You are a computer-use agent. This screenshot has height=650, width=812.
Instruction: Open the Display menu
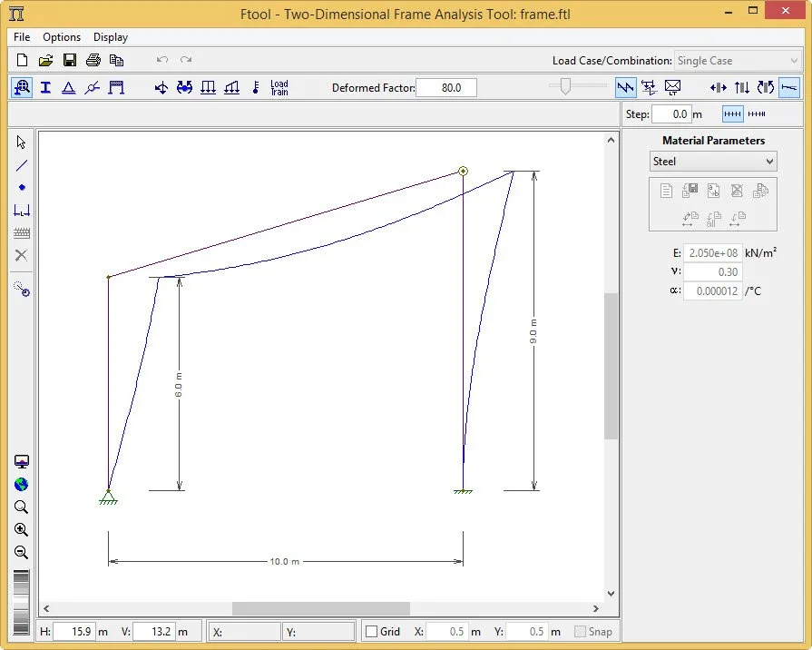tap(111, 37)
